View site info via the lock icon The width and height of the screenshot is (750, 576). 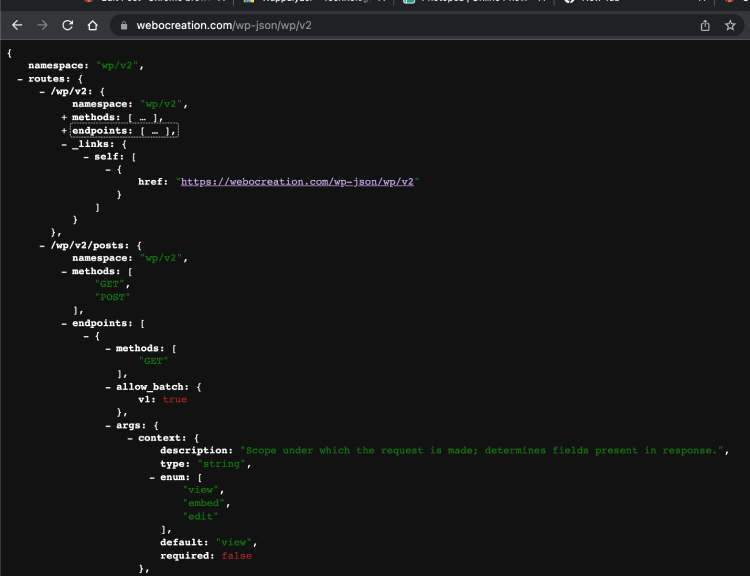124,25
